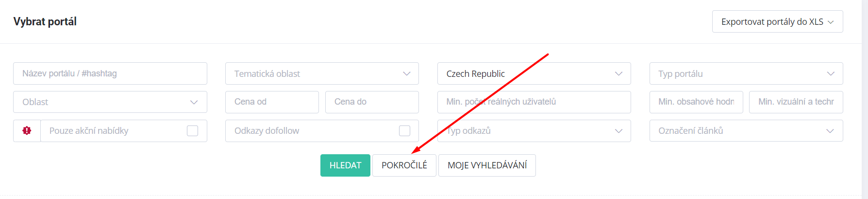Click the Min. vizuální a technické input
The width and height of the screenshot is (868, 199).
pos(796,102)
